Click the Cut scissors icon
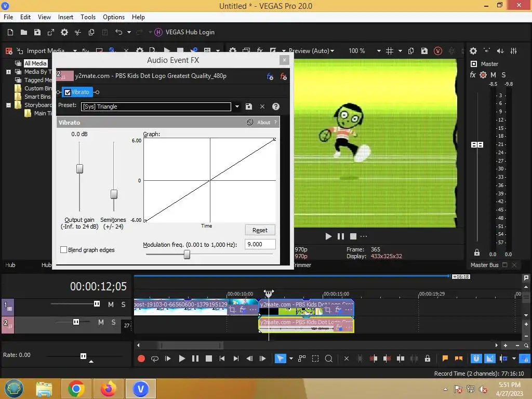The height and width of the screenshot is (399, 532). pyautogui.click(x=78, y=32)
